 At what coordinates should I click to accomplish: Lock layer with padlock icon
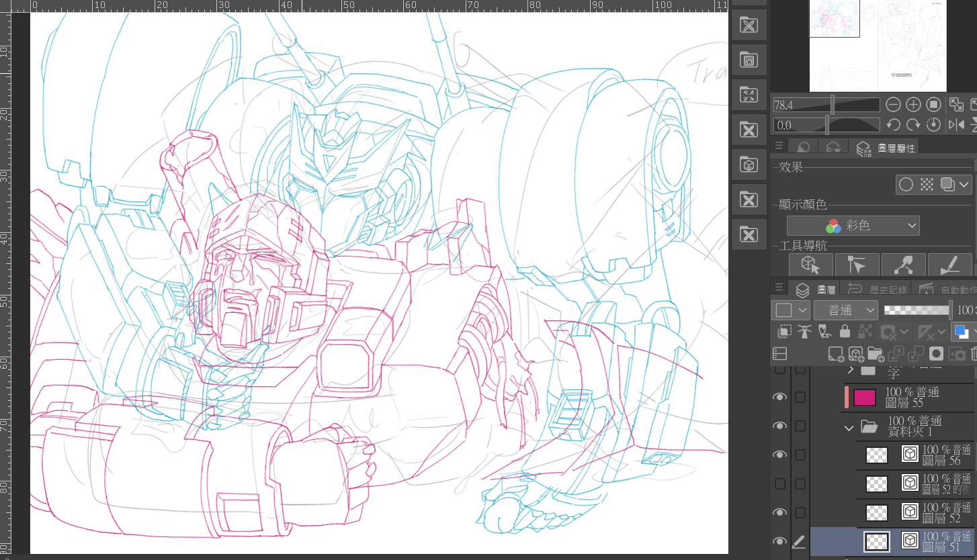[845, 331]
